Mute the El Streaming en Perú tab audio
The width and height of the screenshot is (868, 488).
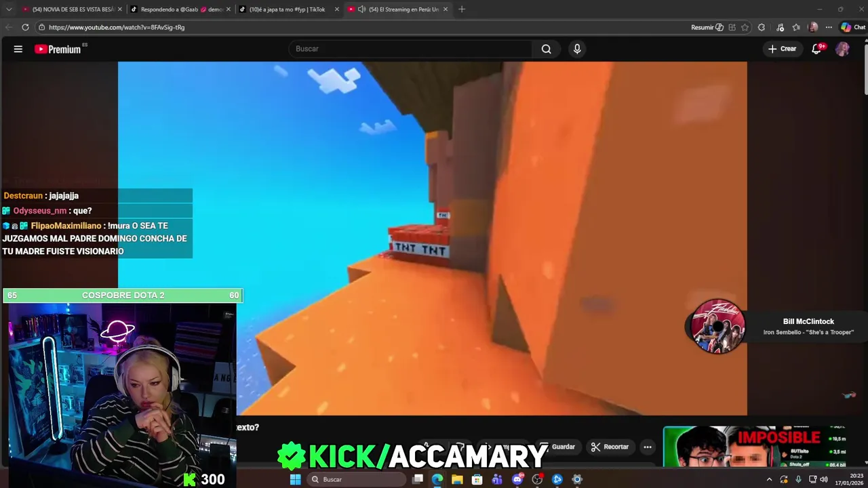[x=362, y=9]
